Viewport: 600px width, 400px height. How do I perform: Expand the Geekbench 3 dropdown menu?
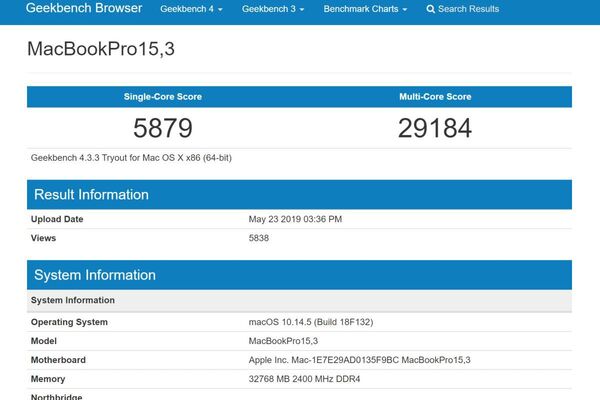pos(273,9)
